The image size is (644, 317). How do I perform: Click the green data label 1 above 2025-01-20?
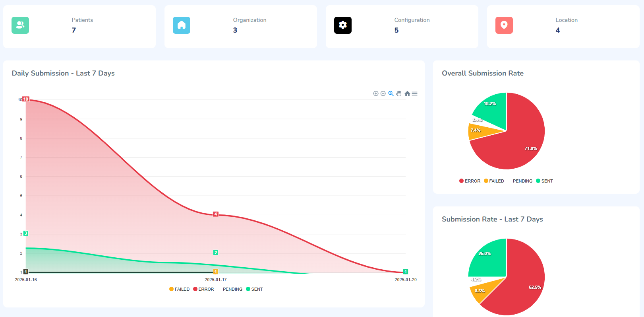point(406,272)
